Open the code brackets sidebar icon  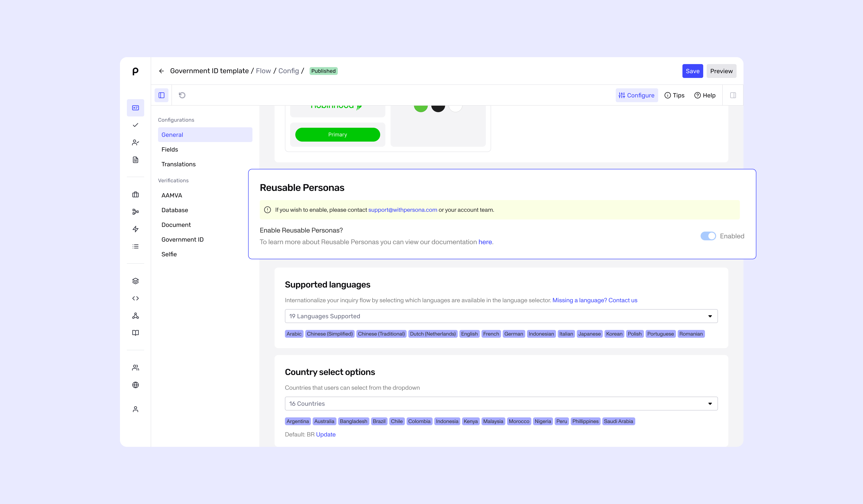pyautogui.click(x=135, y=299)
